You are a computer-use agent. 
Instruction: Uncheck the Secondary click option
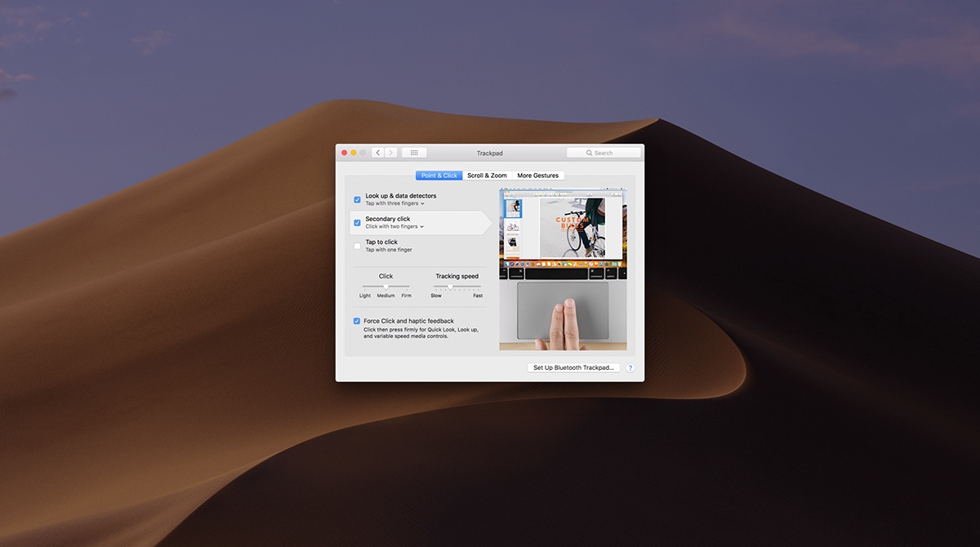(x=356, y=222)
